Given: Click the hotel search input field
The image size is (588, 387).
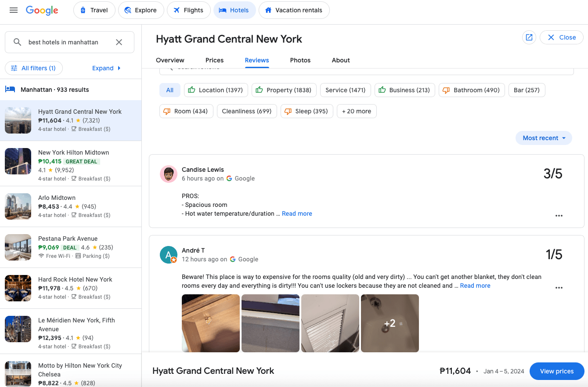Looking at the screenshot, I should coord(69,42).
